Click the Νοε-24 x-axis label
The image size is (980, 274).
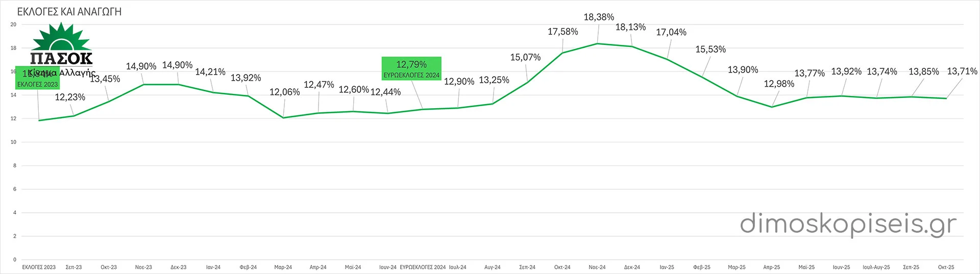tap(597, 267)
